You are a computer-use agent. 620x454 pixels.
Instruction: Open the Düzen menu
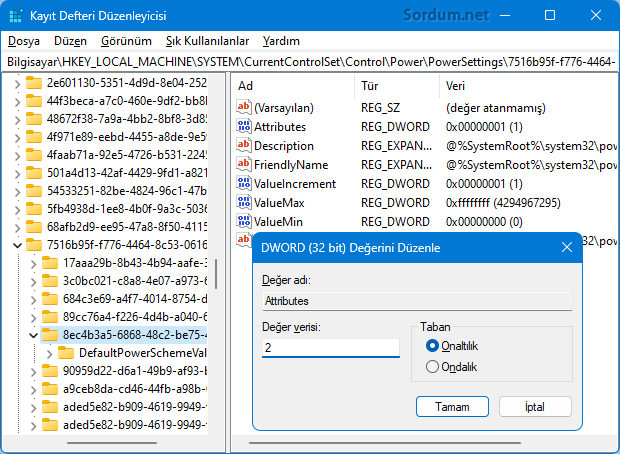pos(70,41)
